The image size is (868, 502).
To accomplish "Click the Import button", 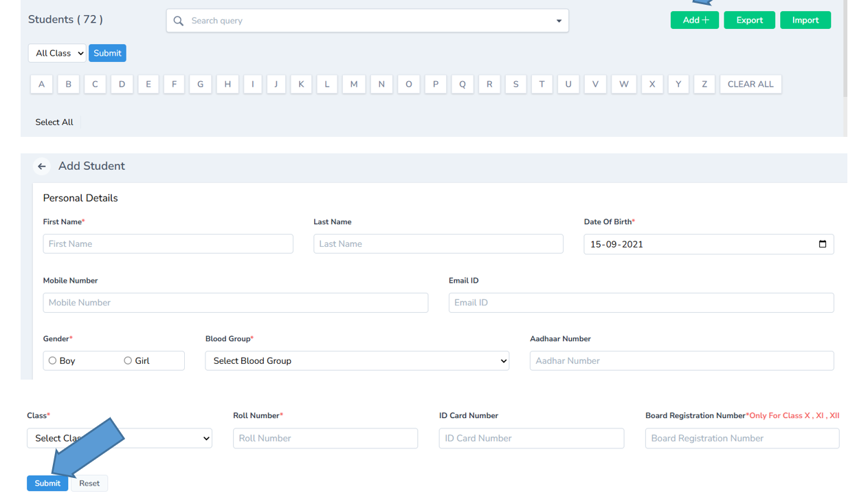I will click(805, 20).
